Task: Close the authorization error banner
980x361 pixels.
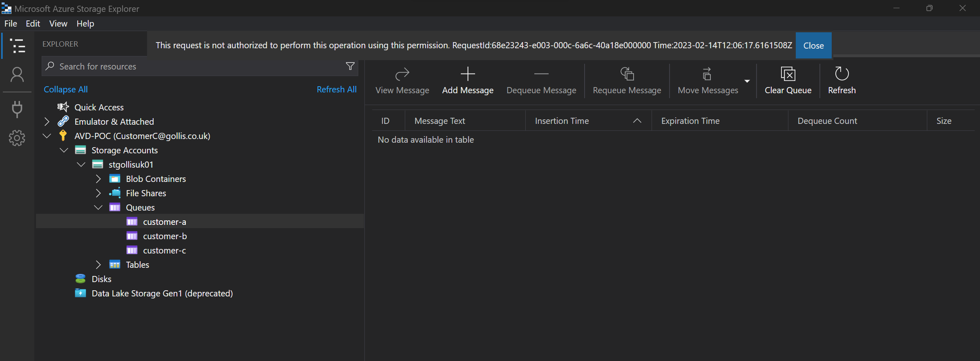Action: coord(813,45)
